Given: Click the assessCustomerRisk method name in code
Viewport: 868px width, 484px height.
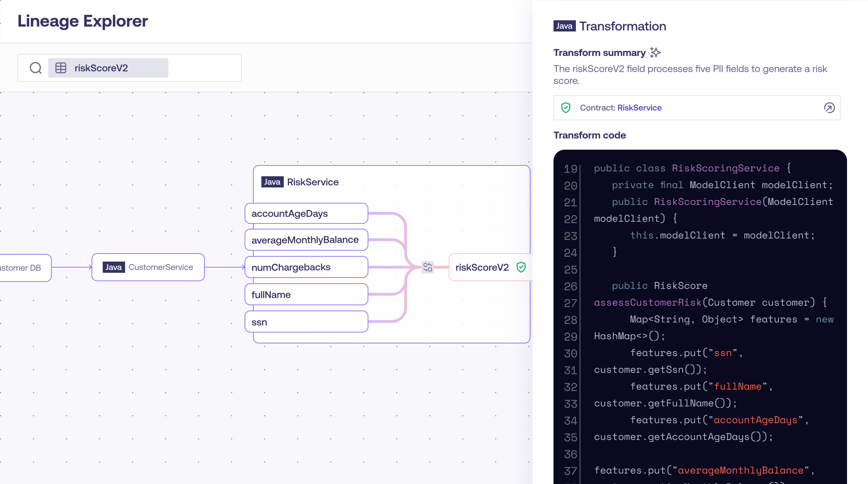Looking at the screenshot, I should point(648,302).
